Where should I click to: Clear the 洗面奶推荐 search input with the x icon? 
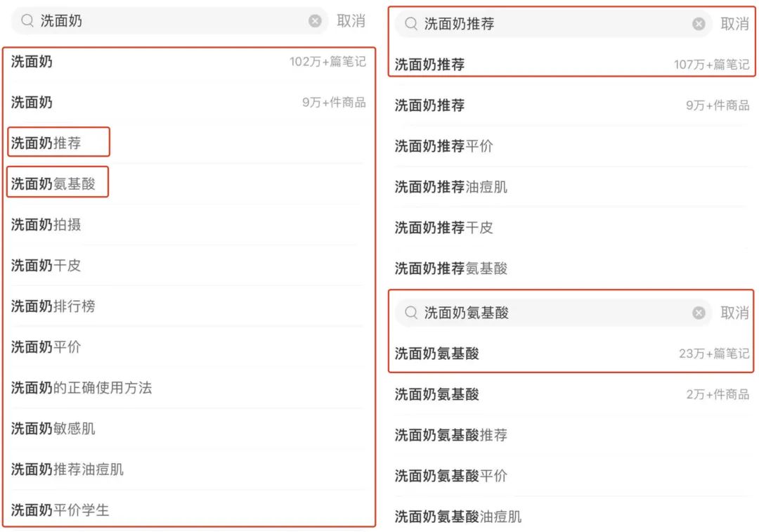699,23
